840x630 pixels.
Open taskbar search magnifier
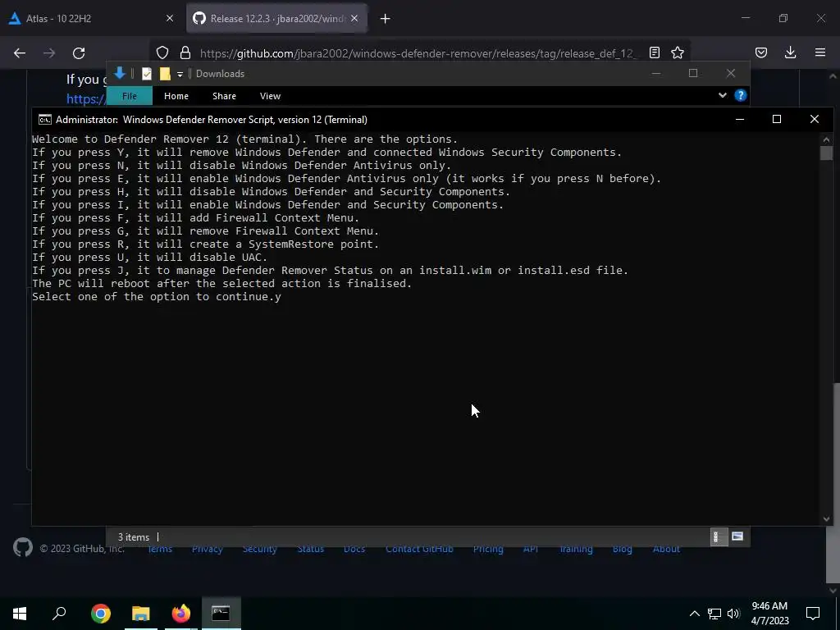pos(59,614)
